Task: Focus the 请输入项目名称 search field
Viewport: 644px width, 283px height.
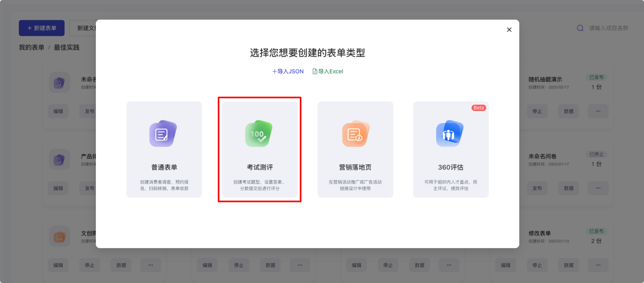Action: pyautogui.click(x=609, y=28)
